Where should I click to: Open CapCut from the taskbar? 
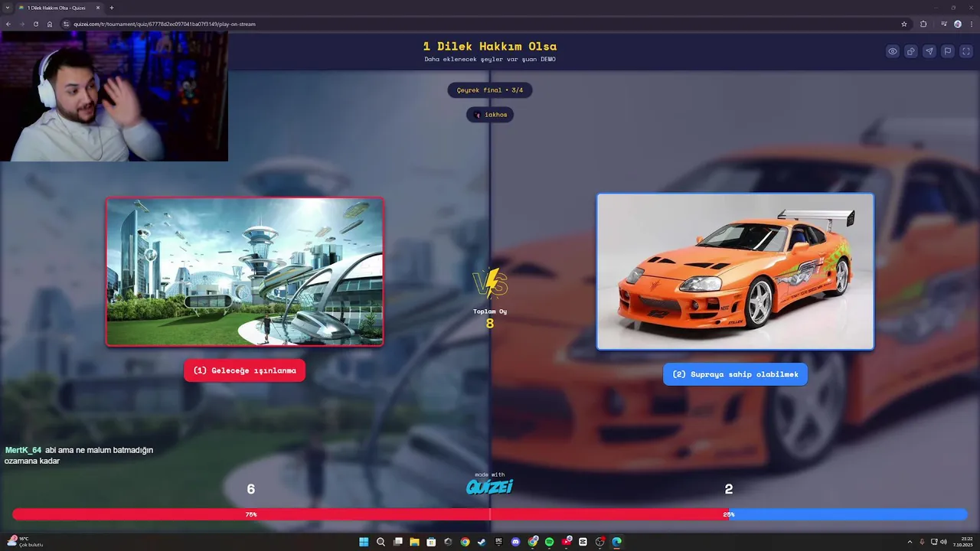click(583, 542)
